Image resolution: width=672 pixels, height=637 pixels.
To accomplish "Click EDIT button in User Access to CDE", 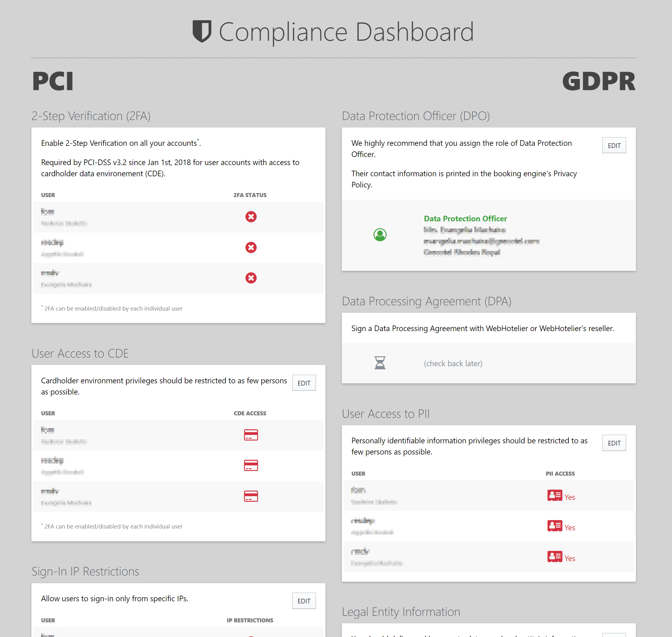I will coord(304,383).
